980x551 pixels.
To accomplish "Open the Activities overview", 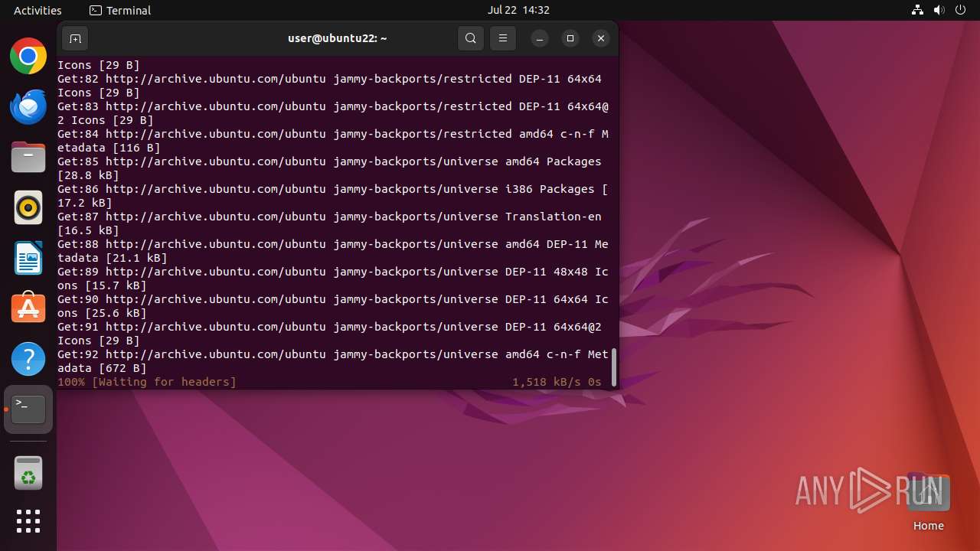I will (38, 11).
